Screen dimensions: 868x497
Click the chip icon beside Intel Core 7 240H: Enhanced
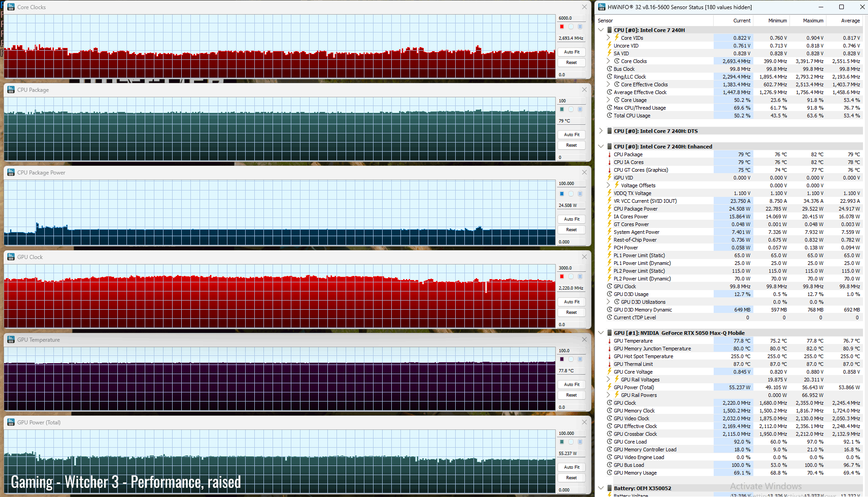pyautogui.click(x=610, y=147)
